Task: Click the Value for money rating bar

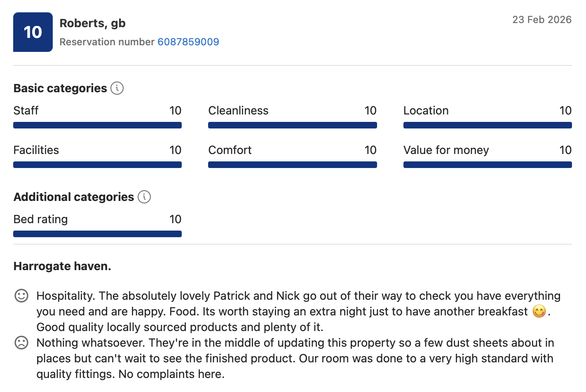Action: coord(488,165)
